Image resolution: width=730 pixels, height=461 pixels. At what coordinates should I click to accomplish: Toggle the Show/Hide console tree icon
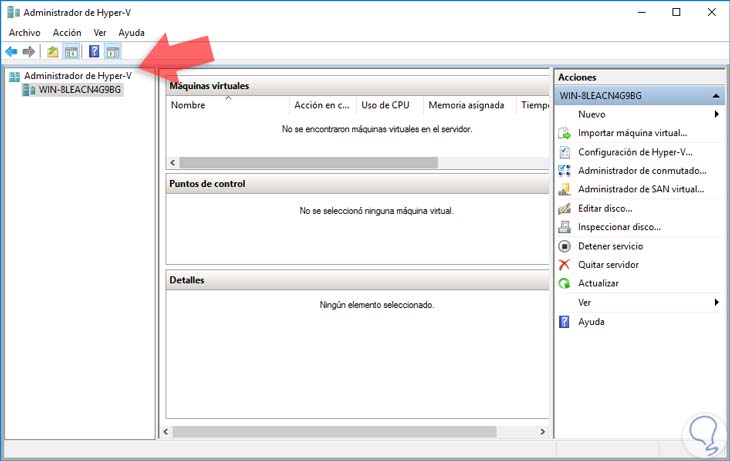tap(71, 52)
